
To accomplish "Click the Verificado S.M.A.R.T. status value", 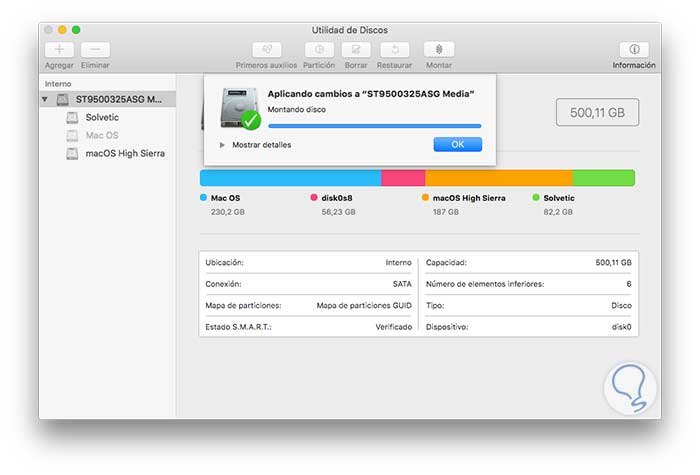I will click(x=394, y=327).
